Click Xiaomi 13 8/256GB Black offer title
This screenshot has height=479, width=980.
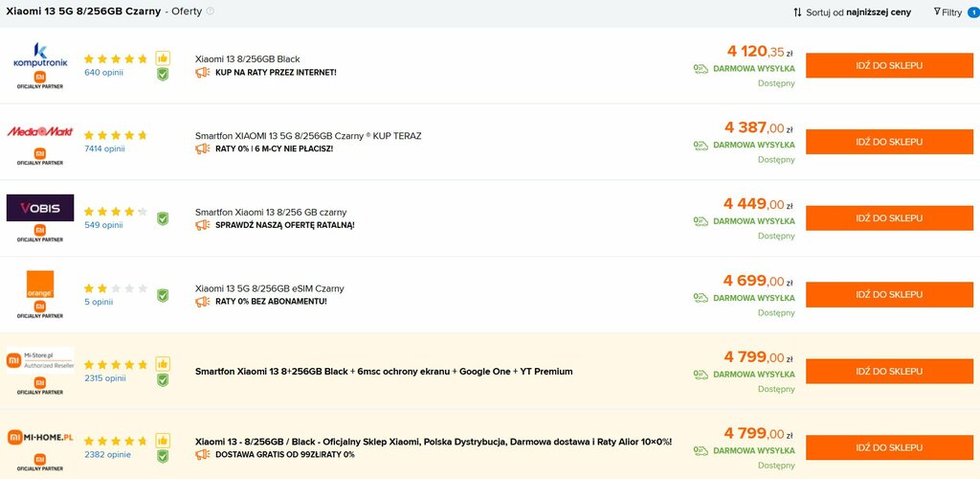(x=248, y=59)
